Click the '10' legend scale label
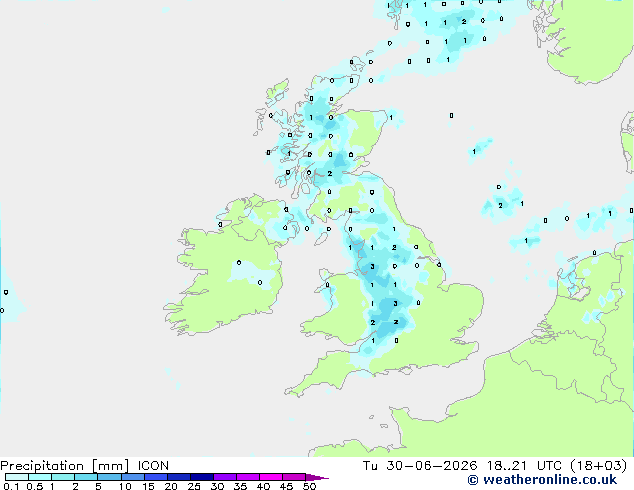 point(125,486)
